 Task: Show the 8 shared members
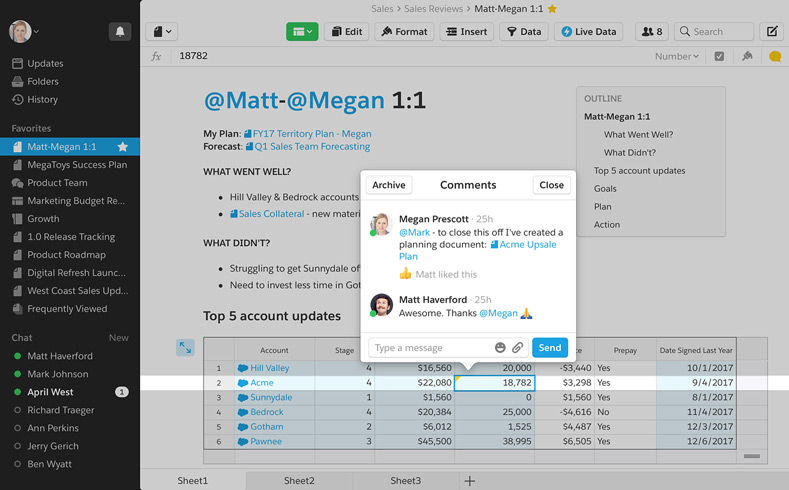pos(652,32)
